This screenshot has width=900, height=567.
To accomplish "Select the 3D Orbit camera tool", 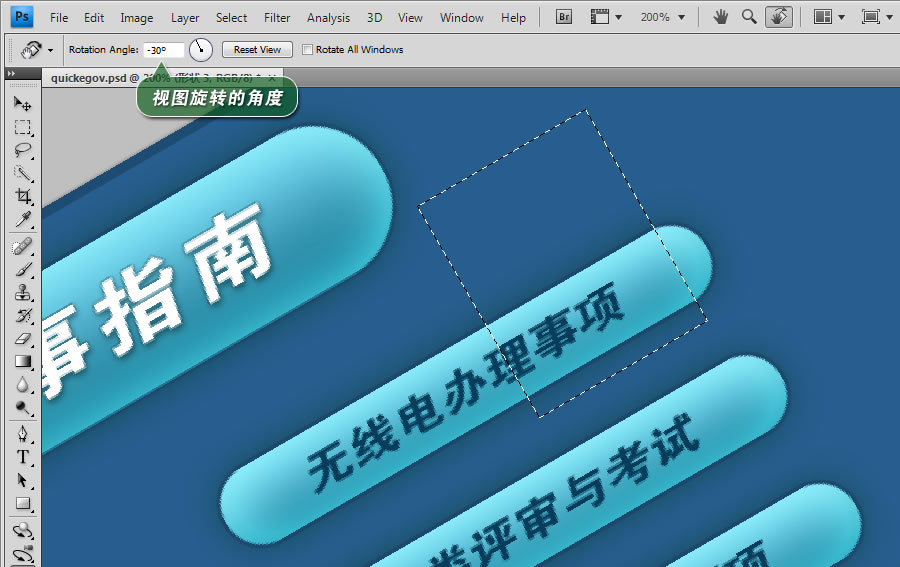I will click(23, 554).
